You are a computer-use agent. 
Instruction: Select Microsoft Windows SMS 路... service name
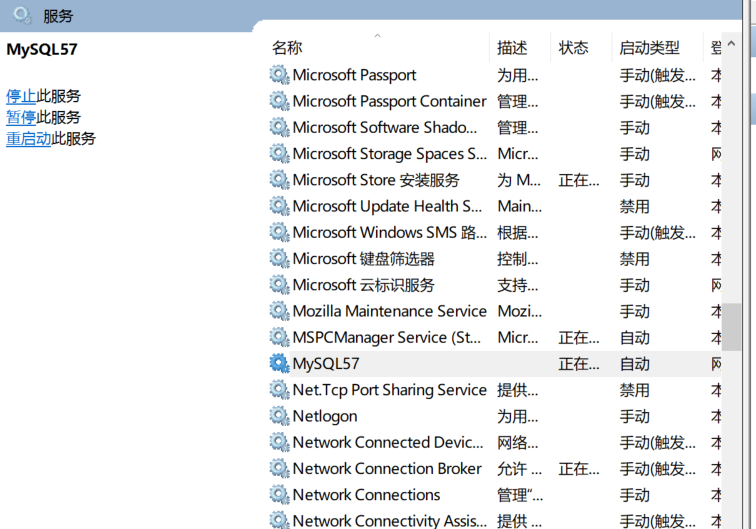(x=390, y=232)
